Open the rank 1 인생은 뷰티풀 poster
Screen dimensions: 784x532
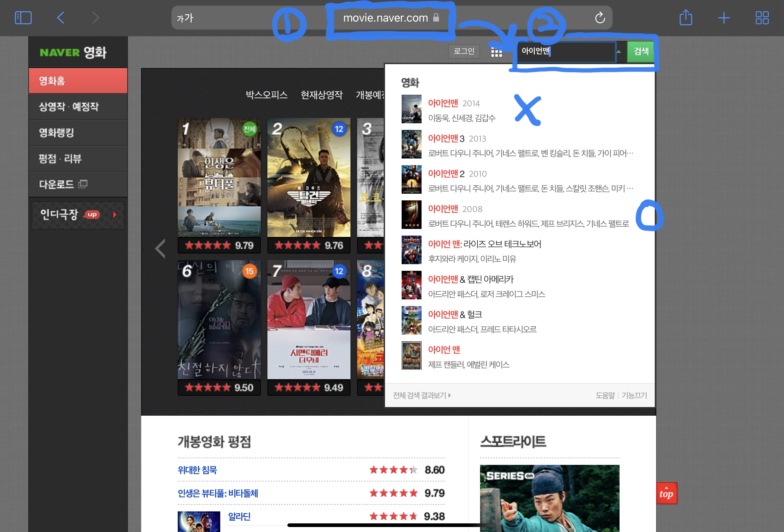click(x=219, y=177)
